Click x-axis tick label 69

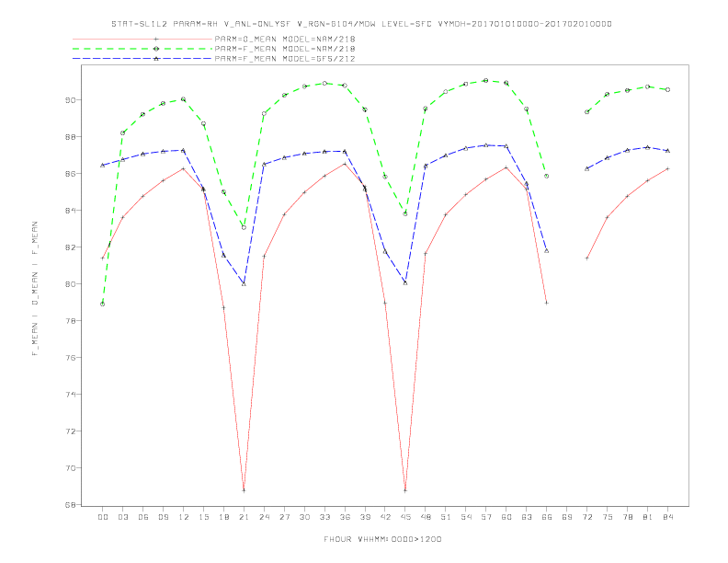567,517
